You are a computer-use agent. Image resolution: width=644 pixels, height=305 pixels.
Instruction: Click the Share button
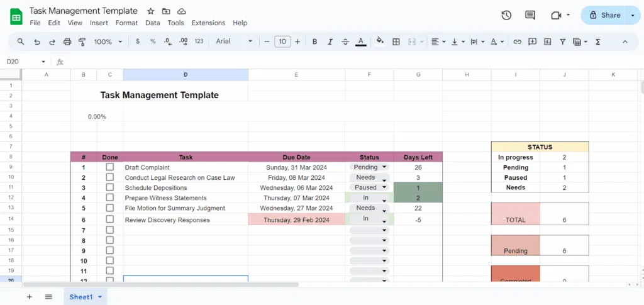tap(604, 15)
